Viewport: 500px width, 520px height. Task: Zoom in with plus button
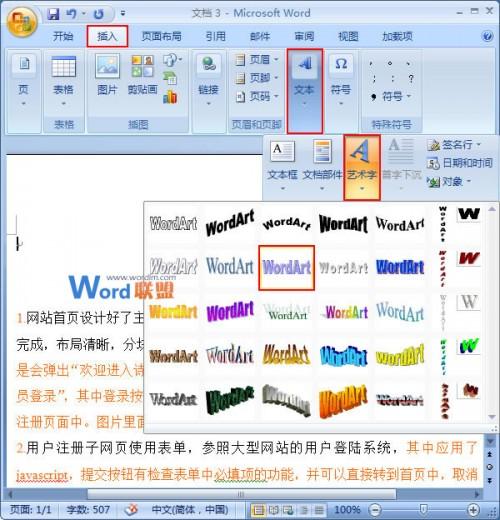[x=473, y=510]
